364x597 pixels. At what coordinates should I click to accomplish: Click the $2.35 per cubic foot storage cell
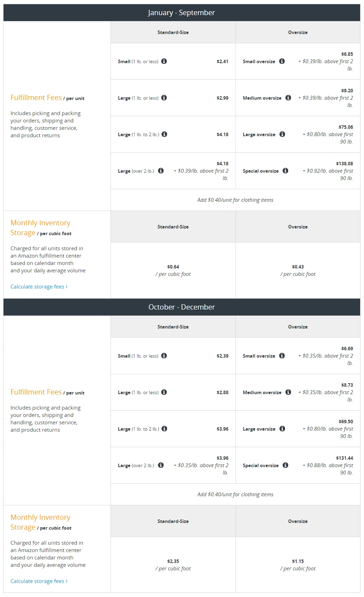click(x=173, y=564)
